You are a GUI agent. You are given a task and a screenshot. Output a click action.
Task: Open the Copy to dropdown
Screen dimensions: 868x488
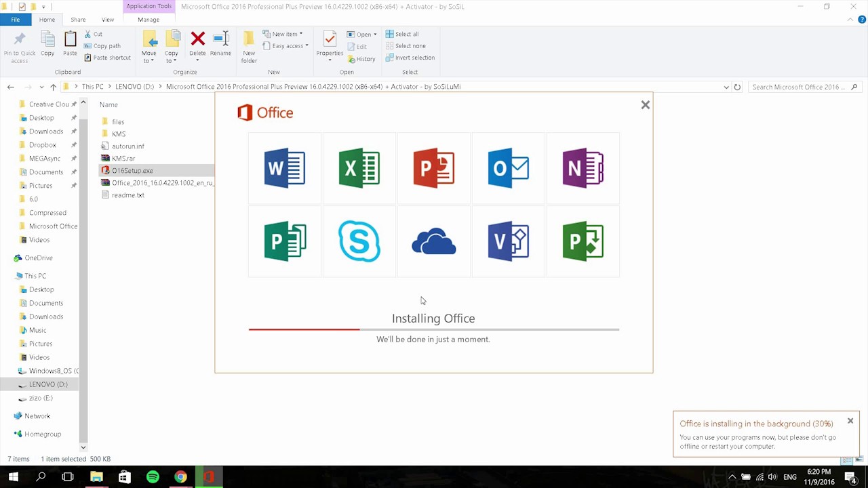point(172,47)
